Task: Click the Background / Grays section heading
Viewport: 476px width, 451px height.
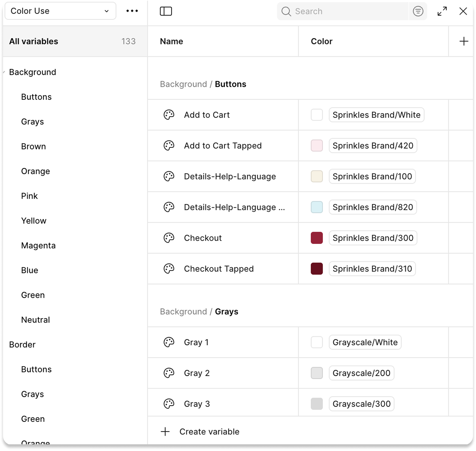Action: [199, 312]
